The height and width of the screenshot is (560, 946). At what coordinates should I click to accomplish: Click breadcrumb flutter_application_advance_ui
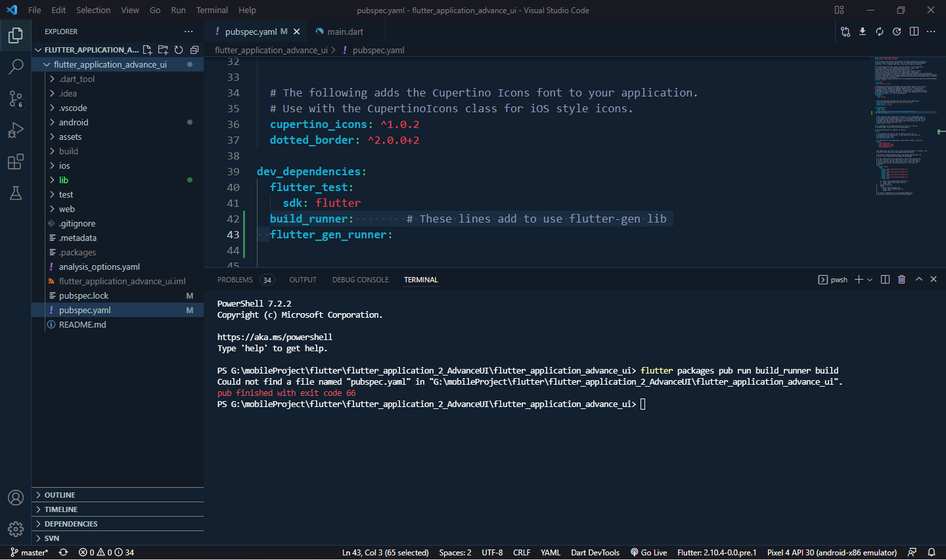pyautogui.click(x=271, y=50)
